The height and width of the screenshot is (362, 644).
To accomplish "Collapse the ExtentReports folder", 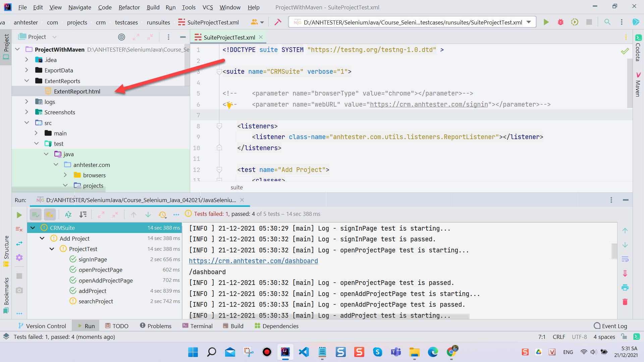I will (x=26, y=81).
